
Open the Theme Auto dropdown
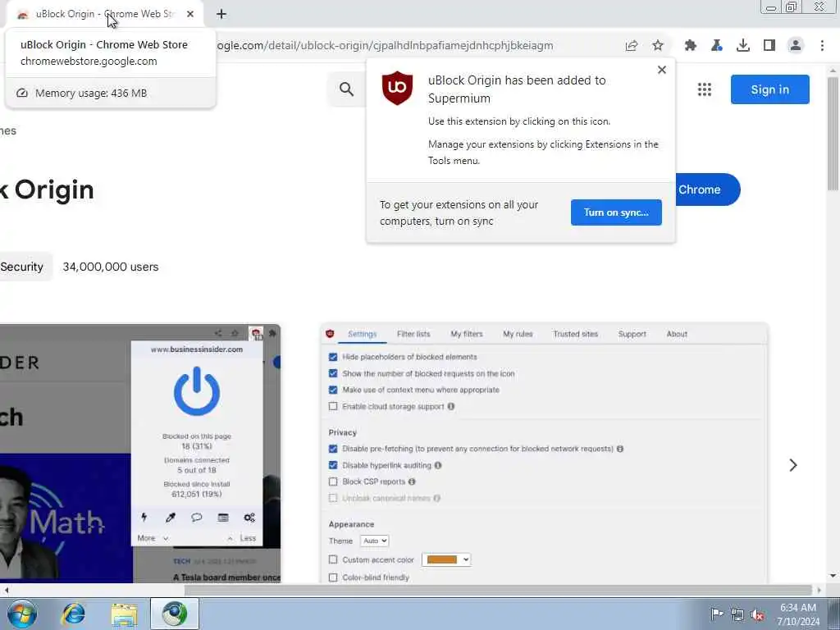(374, 541)
